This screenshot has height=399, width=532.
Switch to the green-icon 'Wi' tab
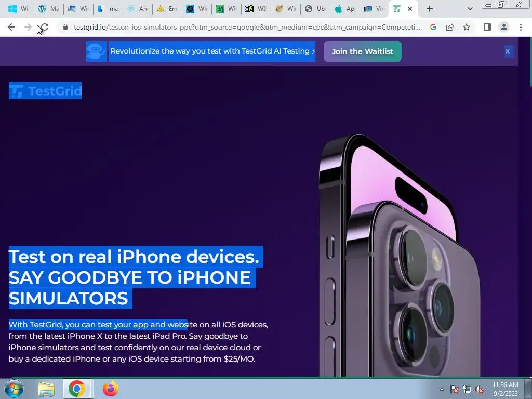tap(227, 9)
